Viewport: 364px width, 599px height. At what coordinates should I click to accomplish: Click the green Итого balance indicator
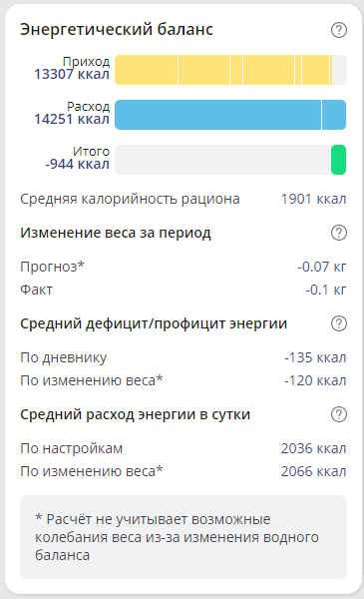[x=338, y=160]
